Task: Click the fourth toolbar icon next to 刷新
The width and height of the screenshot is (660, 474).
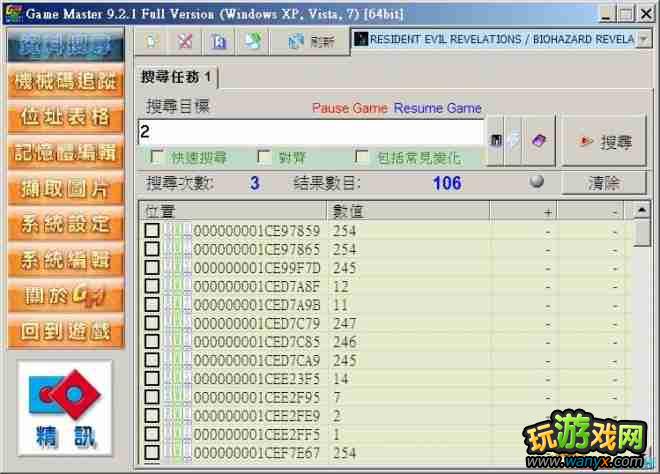Action: [x=253, y=41]
